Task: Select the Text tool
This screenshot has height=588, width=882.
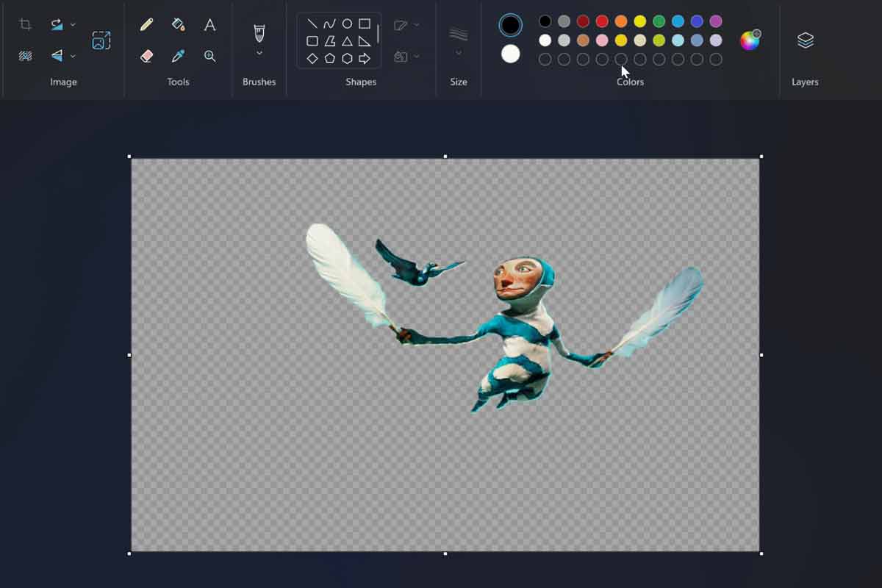Action: pyautogui.click(x=209, y=24)
